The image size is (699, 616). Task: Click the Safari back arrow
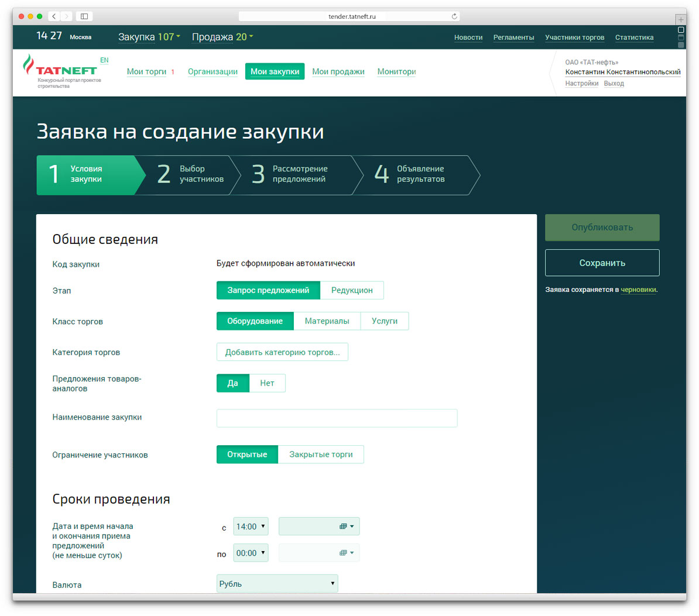tap(54, 16)
